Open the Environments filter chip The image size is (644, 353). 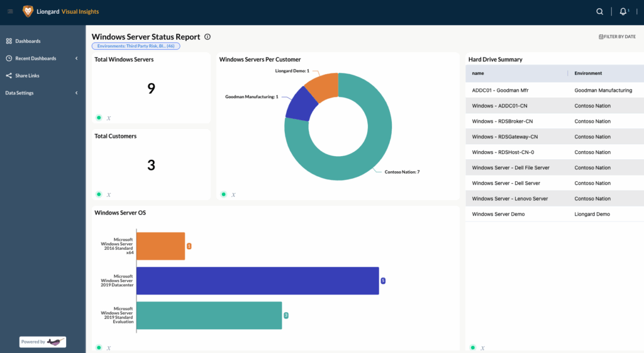[136, 46]
